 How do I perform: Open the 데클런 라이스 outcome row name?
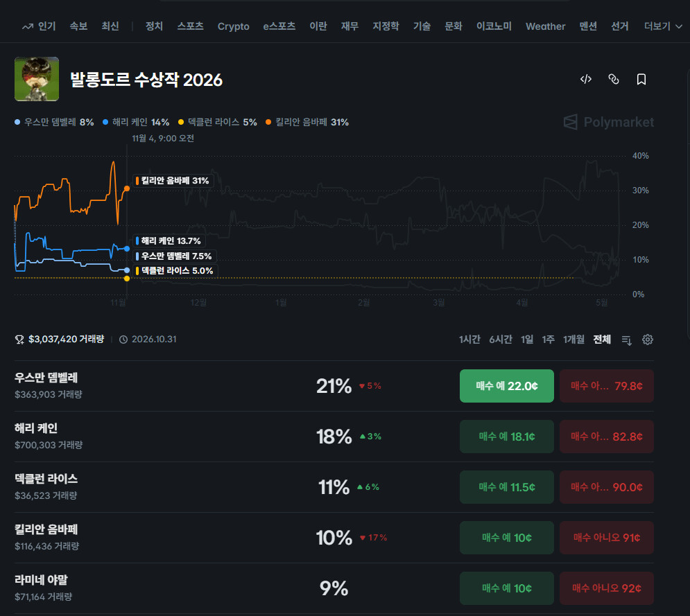click(x=46, y=479)
